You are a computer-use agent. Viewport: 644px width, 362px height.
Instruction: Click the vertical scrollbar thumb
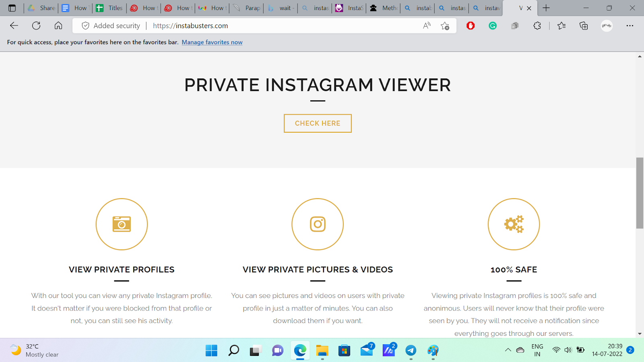coord(640,193)
